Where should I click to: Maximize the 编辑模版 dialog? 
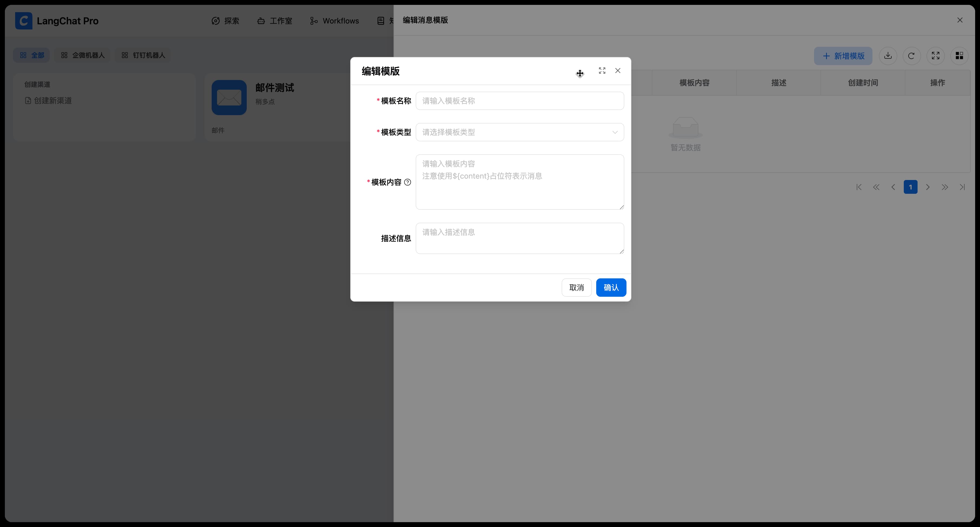[x=602, y=71]
